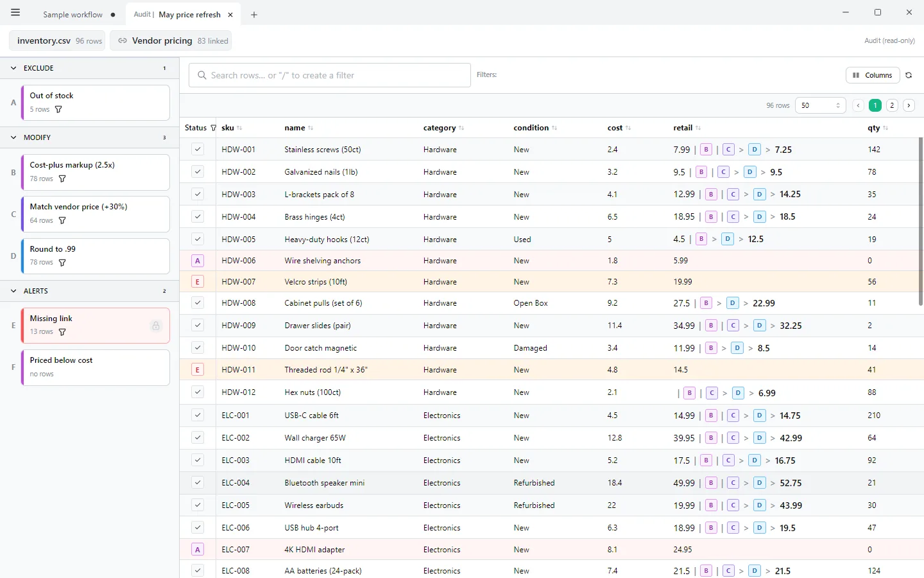The image size is (924, 578).
Task: Toggle the checkbox for HDW-004 row
Action: [198, 217]
